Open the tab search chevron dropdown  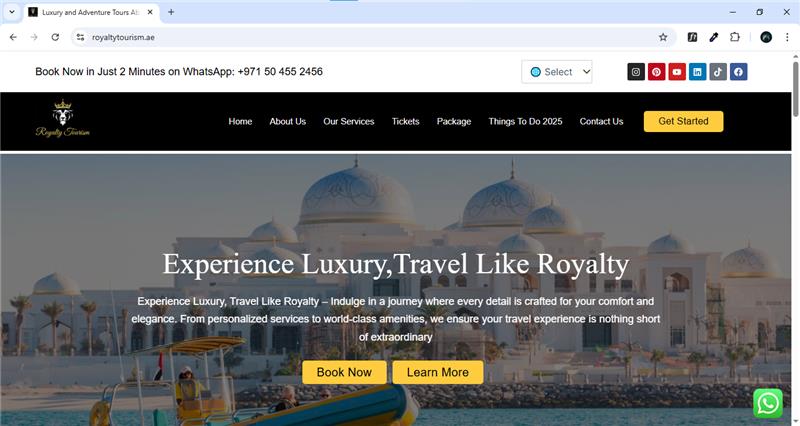tap(12, 12)
